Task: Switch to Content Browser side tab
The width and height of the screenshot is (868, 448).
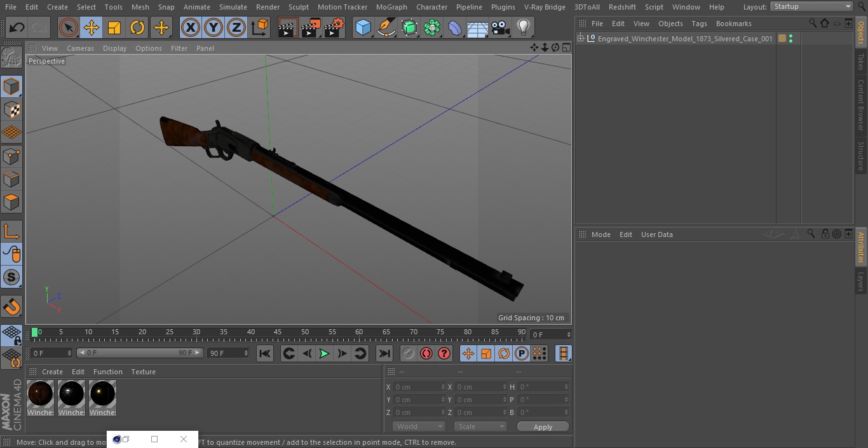Action: click(x=861, y=105)
